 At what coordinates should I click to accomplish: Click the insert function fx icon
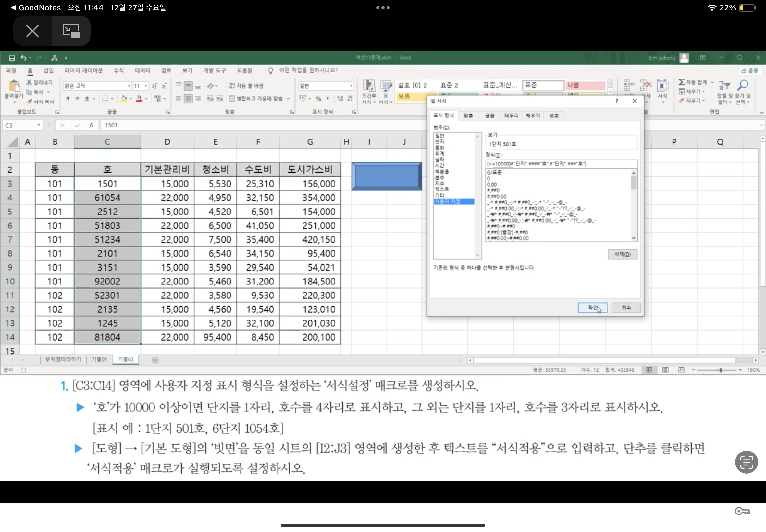(91, 125)
